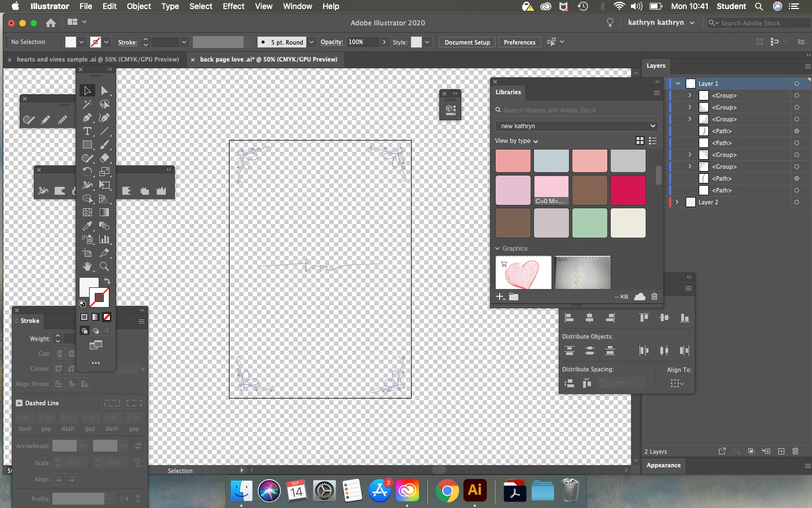Screen dimensions: 812x508
Task: Toggle target circle for Layer 2
Action: point(796,202)
